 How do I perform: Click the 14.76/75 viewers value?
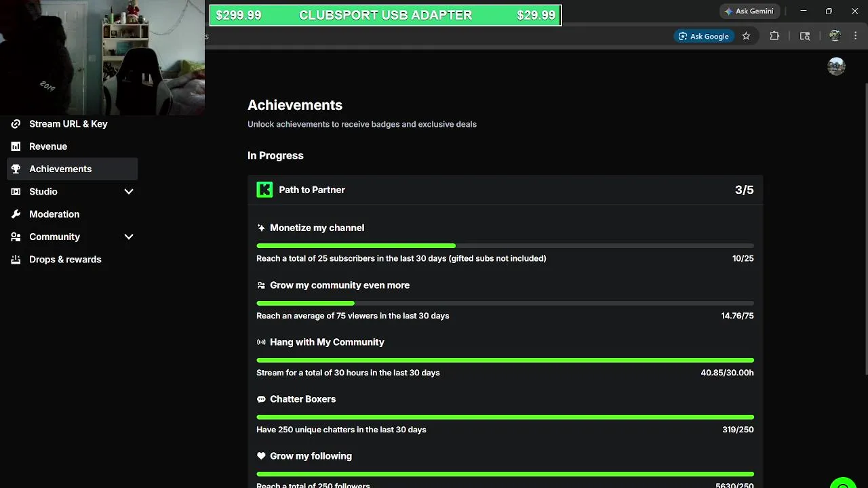tap(737, 316)
